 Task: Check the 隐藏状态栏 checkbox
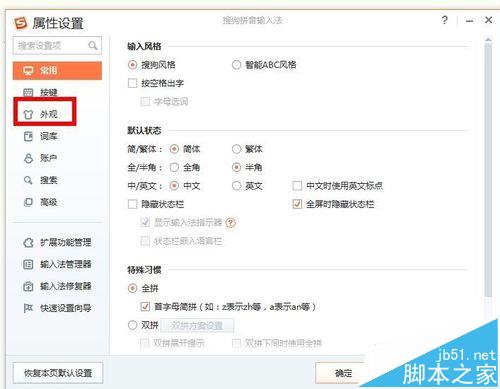[132, 204]
